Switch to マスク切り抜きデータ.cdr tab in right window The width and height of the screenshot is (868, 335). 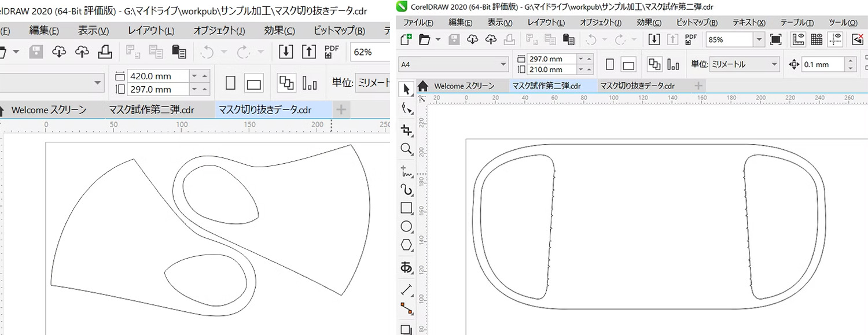637,86
